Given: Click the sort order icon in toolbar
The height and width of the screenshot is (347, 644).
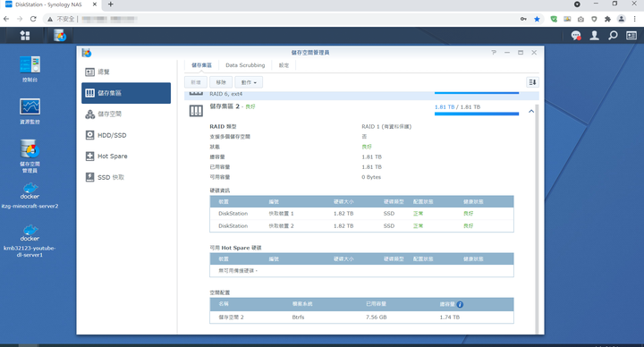Looking at the screenshot, I should coord(532,82).
